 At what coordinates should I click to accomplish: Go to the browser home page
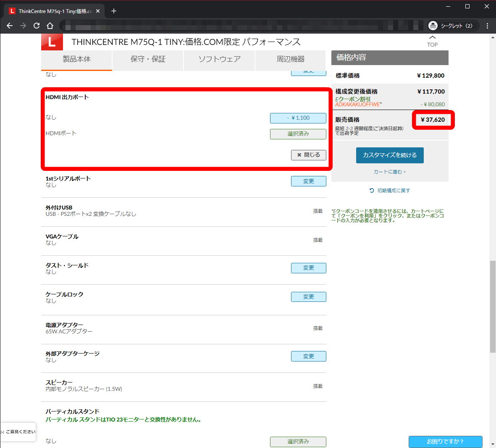(50, 26)
